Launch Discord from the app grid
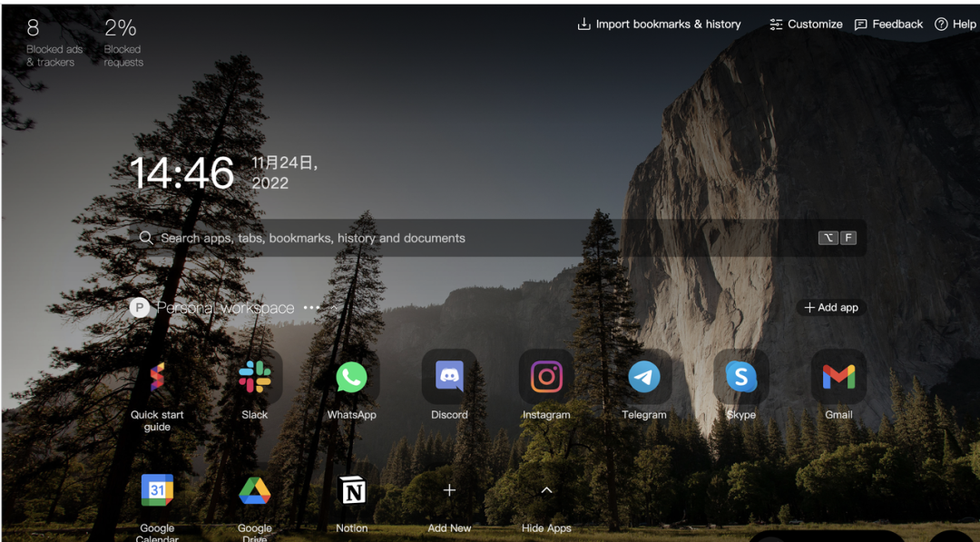980x542 pixels. click(x=449, y=377)
